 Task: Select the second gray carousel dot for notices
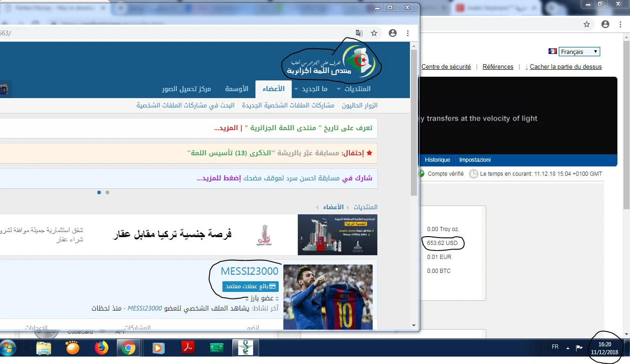107,192
